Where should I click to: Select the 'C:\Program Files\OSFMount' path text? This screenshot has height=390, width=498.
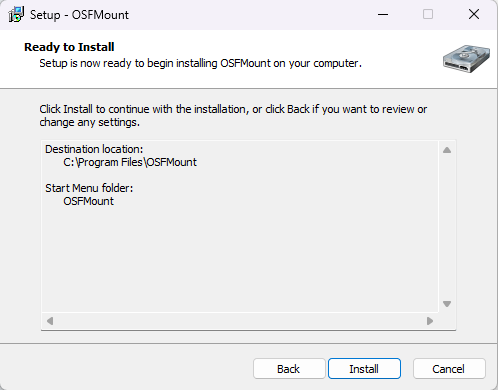[x=130, y=162]
